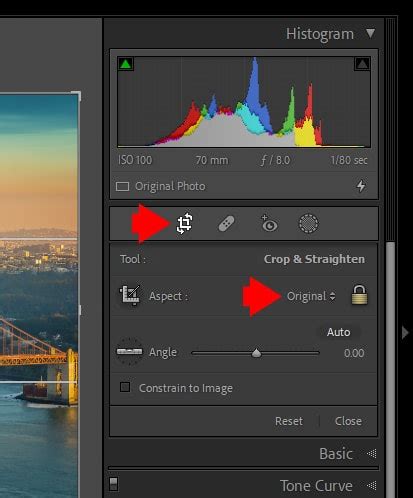Toggle the aspect ratio lock padlock
The width and height of the screenshot is (413, 498).
click(x=359, y=295)
